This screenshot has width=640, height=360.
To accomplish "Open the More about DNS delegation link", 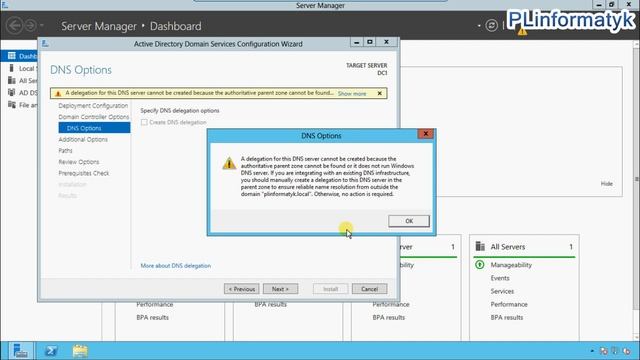I will coord(176,266).
